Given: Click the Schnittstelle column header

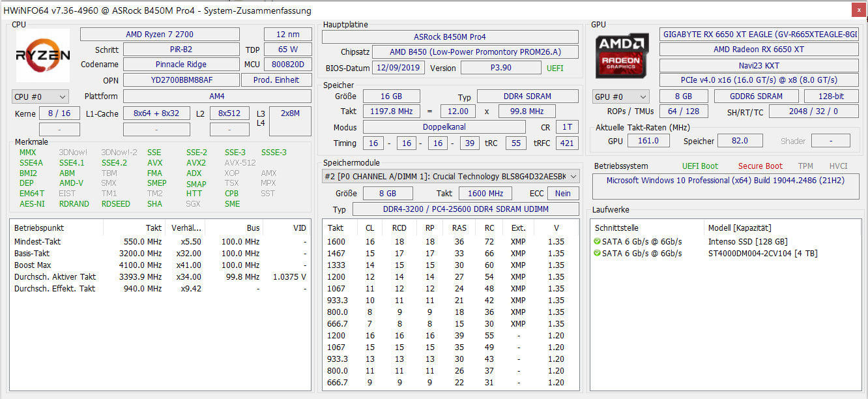Looking at the screenshot, I should tap(648, 228).
